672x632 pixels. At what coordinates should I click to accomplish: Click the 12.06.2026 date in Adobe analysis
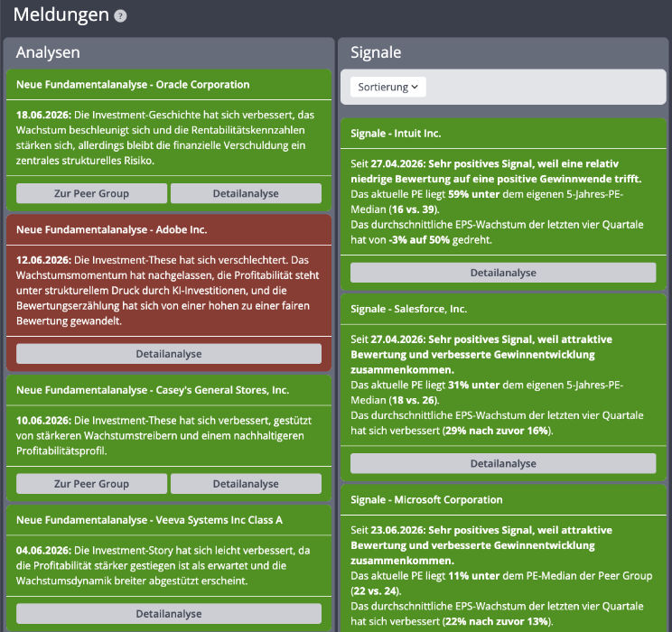[x=43, y=260]
